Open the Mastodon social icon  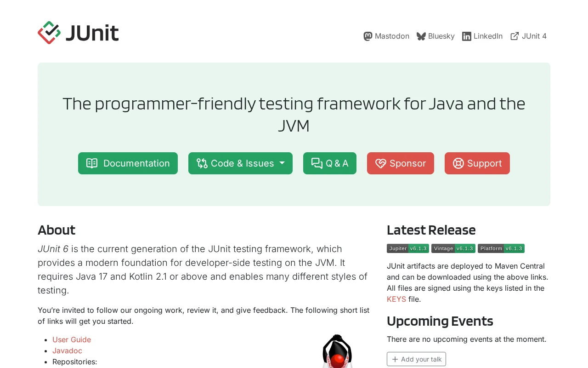[368, 36]
